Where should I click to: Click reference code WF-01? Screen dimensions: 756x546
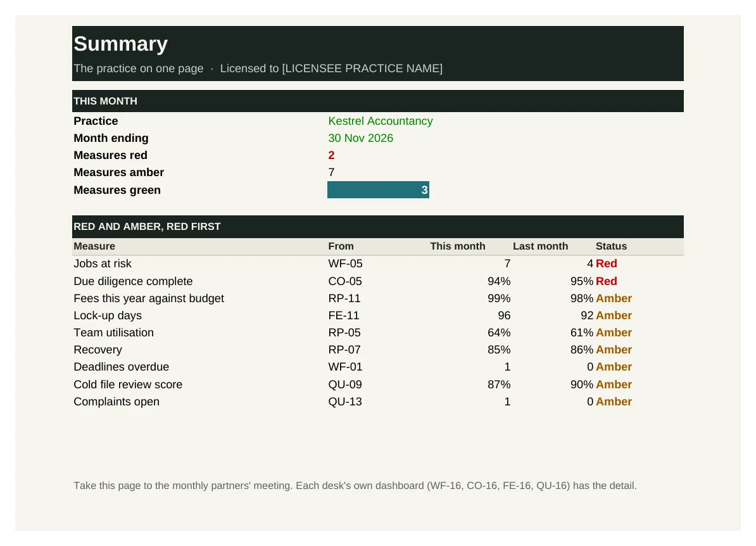[x=345, y=367]
